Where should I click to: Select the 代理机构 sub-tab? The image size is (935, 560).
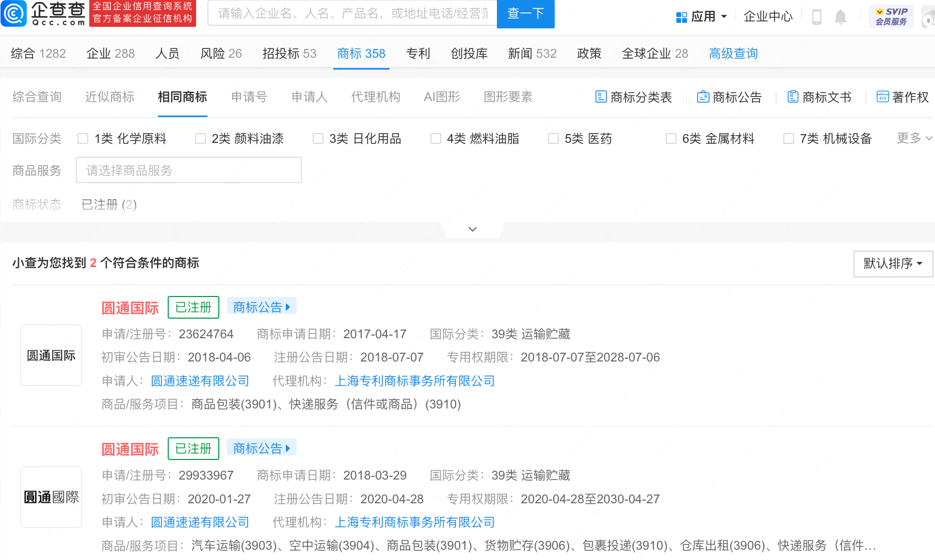coord(376,97)
